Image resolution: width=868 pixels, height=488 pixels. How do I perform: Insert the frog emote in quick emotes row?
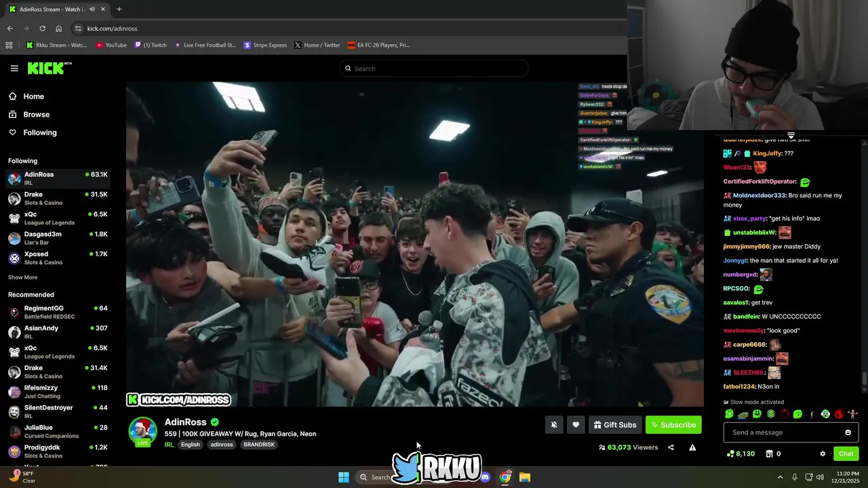tap(743, 414)
